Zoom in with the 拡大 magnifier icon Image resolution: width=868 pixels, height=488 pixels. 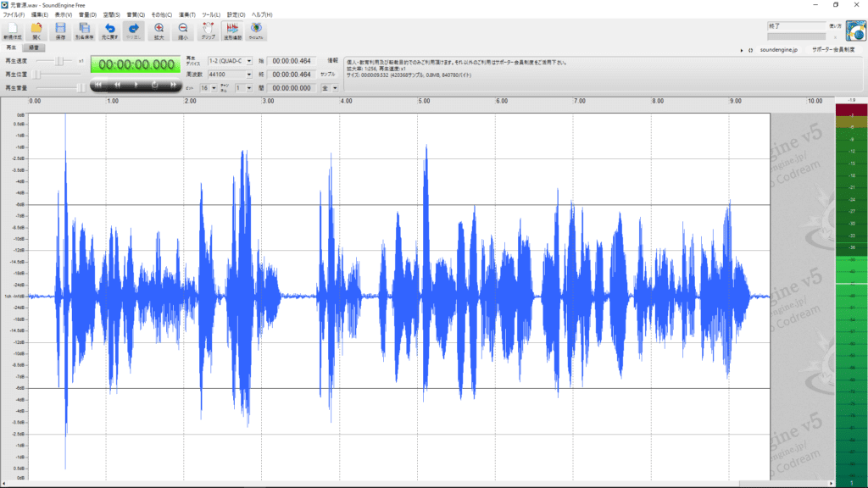(x=159, y=30)
